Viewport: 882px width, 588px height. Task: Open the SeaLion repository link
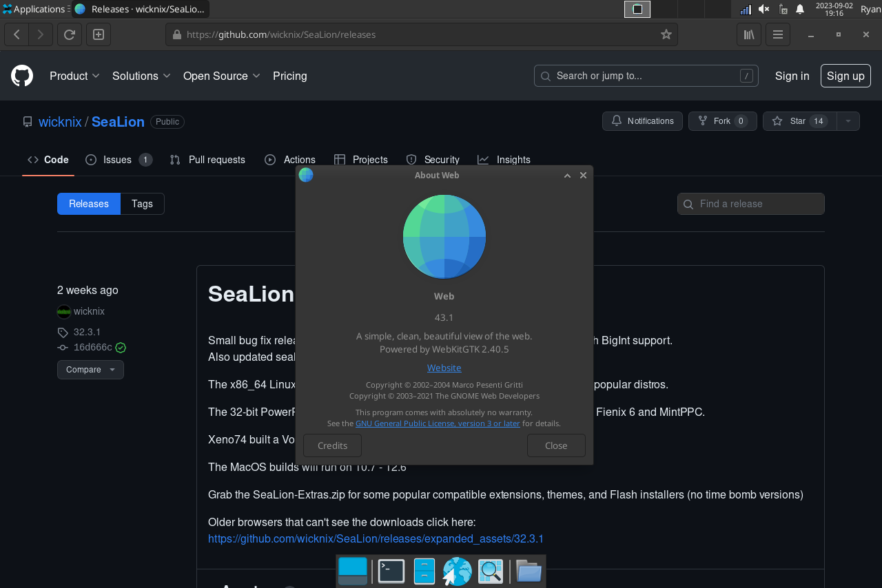pos(118,122)
